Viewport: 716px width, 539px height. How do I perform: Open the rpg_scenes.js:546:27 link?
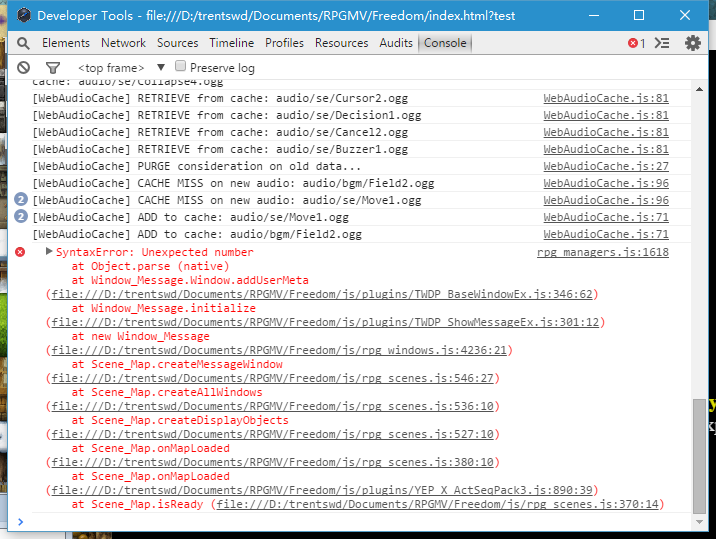pyautogui.click(x=272, y=378)
